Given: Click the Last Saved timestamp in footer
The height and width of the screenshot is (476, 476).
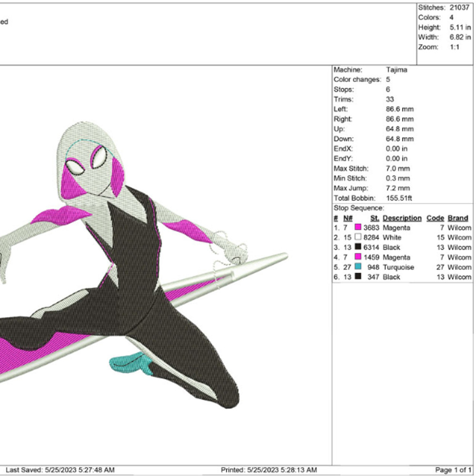Looking at the screenshot, I should [x=60, y=470].
